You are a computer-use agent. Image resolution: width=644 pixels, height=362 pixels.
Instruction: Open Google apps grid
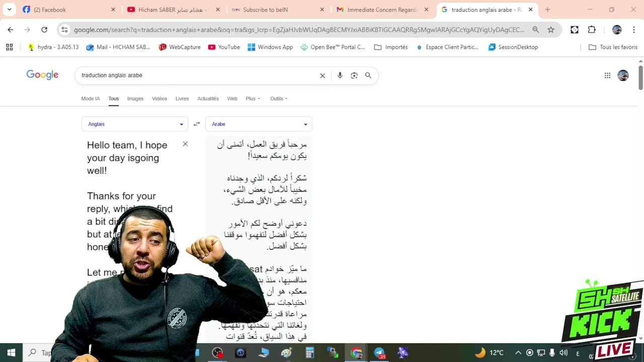point(607,75)
